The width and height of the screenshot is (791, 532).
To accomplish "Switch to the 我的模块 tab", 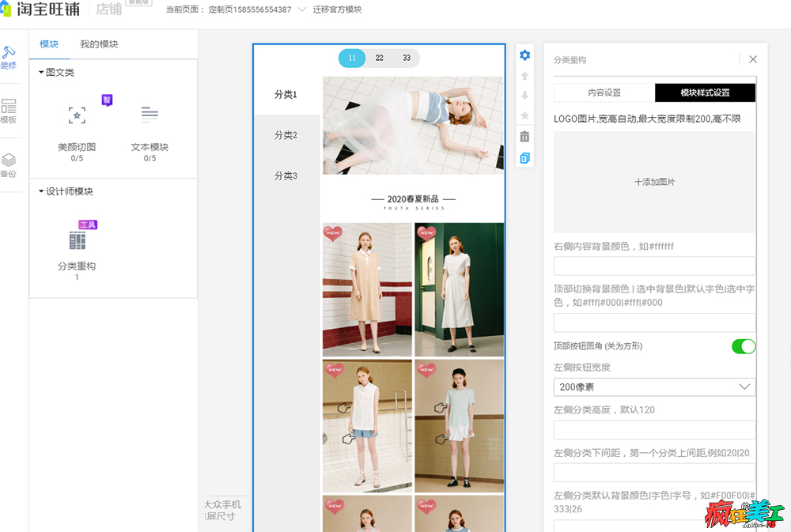I will [x=99, y=44].
